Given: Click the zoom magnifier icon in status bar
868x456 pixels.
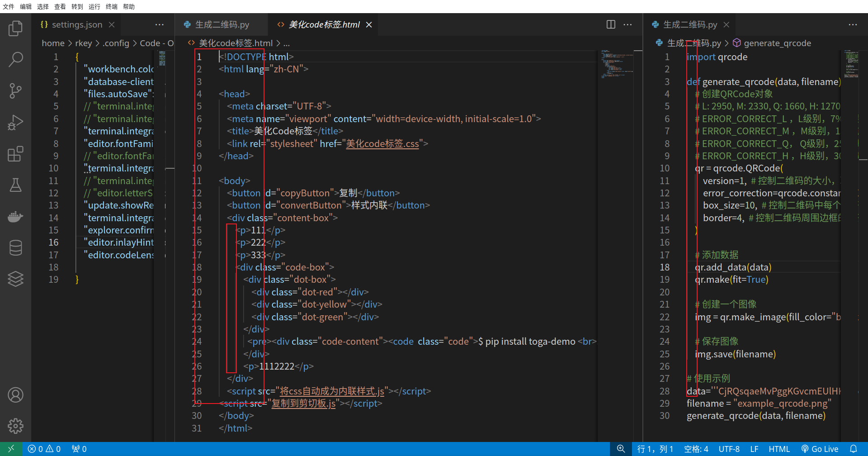Looking at the screenshot, I should pos(621,449).
